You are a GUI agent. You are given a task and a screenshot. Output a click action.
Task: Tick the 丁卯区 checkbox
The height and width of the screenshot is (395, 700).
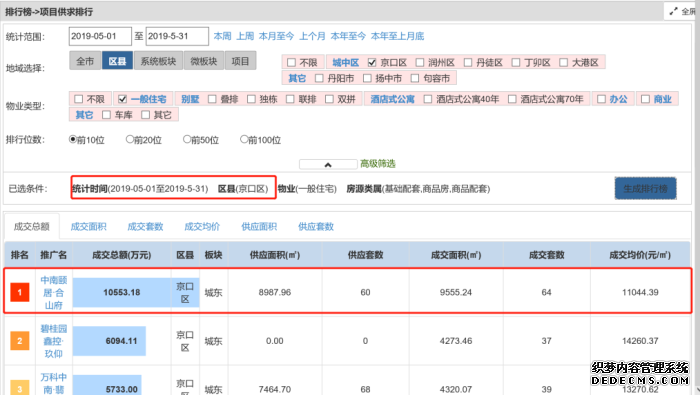[x=516, y=62]
